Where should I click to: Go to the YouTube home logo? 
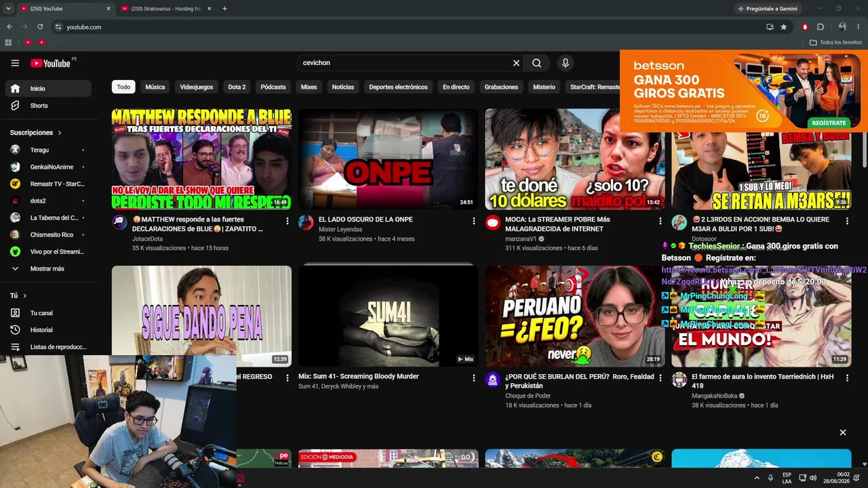coord(50,63)
